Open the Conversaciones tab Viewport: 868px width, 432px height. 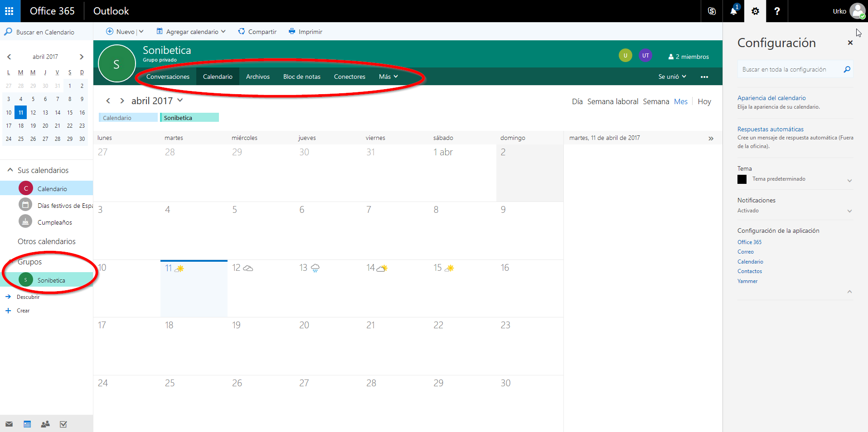point(168,77)
